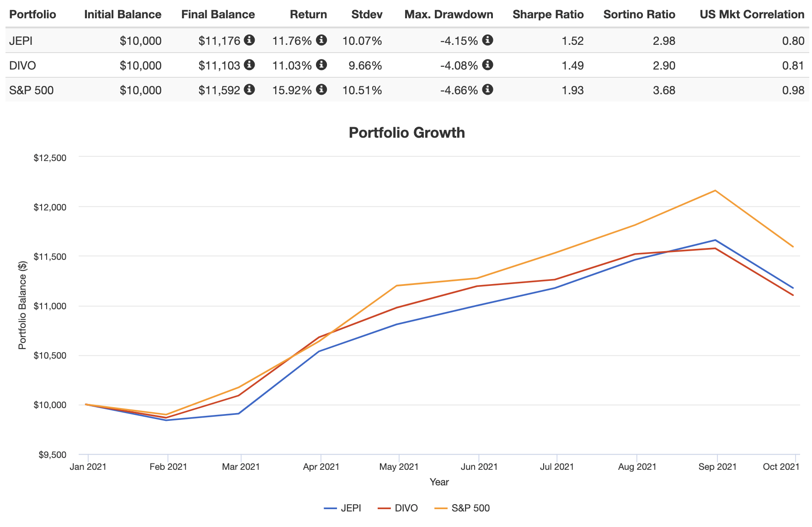
Task: Click info icon next to DIVO 11.03% return
Action: tap(322, 65)
